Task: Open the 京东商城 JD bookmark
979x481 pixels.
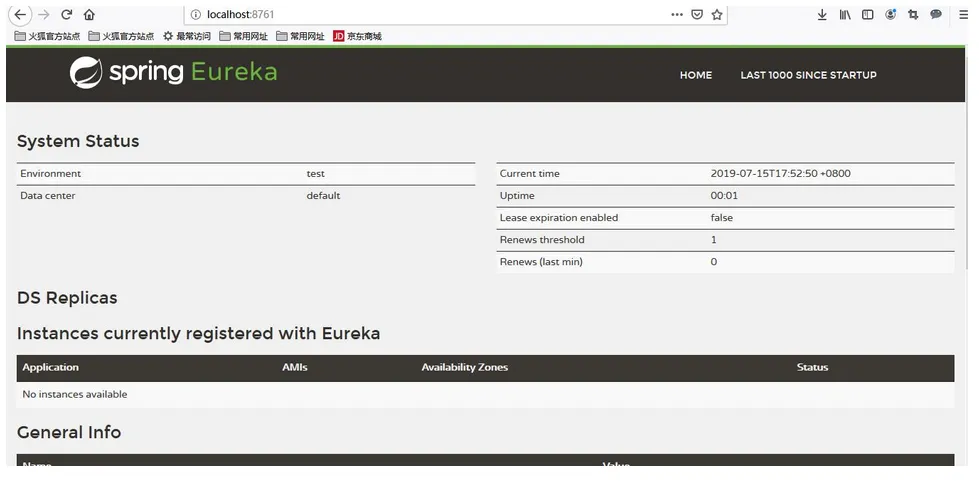Action: point(357,36)
